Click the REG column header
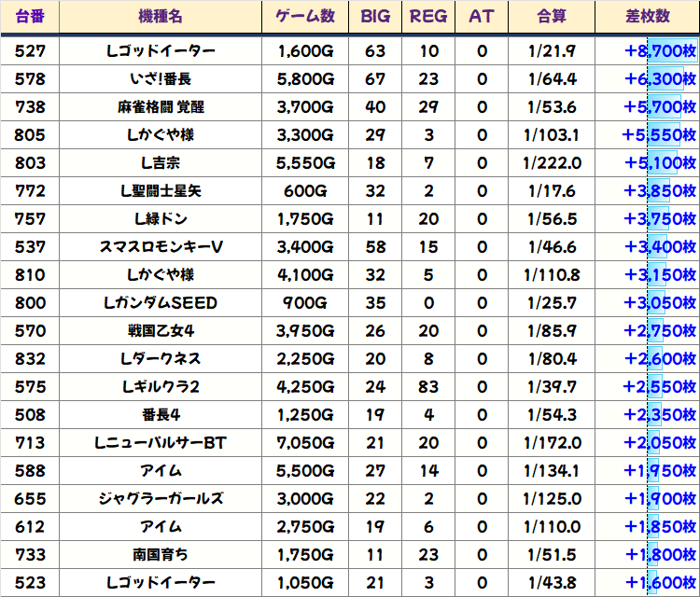 point(428,17)
